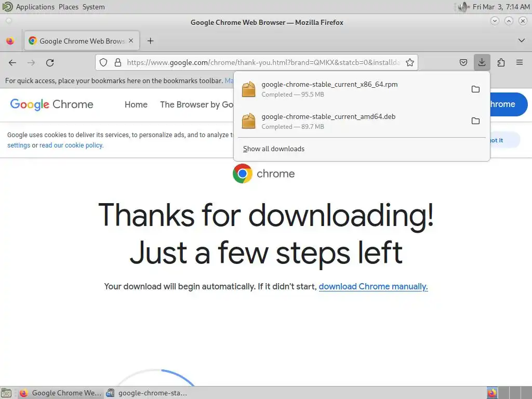Click the date and time clock
Viewport: 532px width, 399px height.
(x=501, y=7)
